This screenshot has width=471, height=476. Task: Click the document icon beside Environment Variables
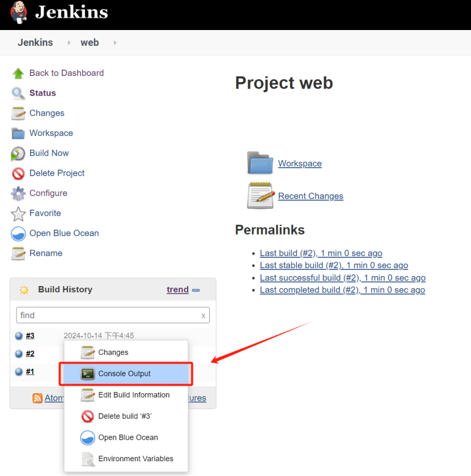coord(88,459)
